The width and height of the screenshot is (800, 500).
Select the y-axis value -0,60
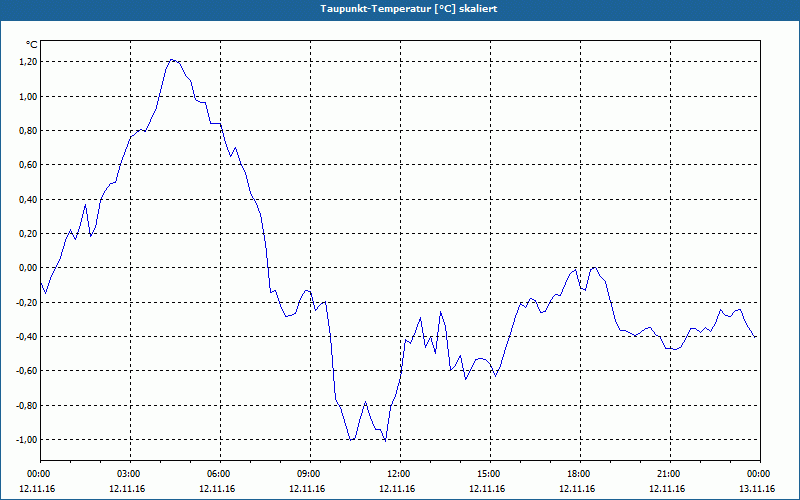pyautogui.click(x=26, y=371)
